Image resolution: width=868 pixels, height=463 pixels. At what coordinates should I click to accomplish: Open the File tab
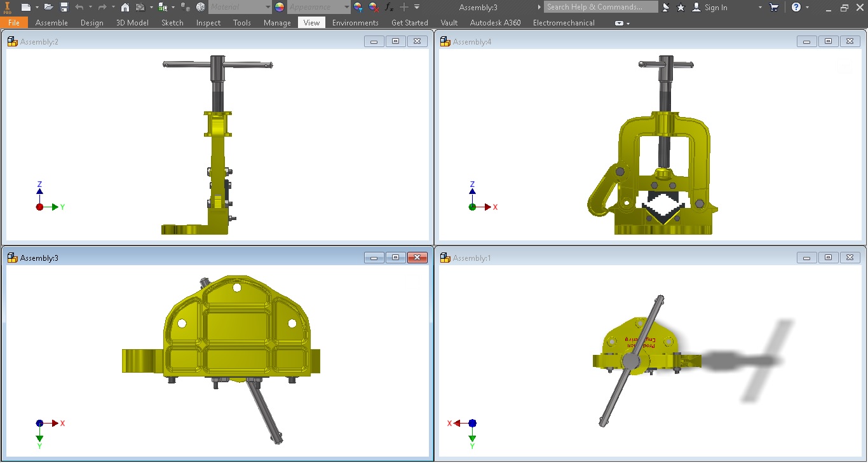(x=14, y=22)
